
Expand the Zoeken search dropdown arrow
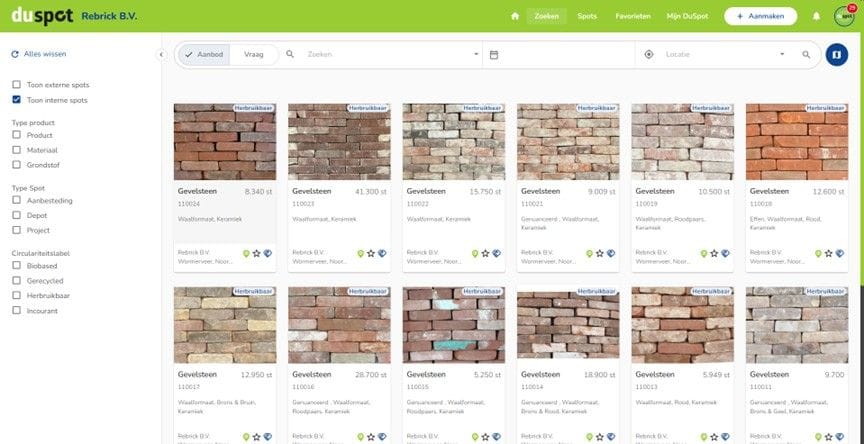[476, 54]
